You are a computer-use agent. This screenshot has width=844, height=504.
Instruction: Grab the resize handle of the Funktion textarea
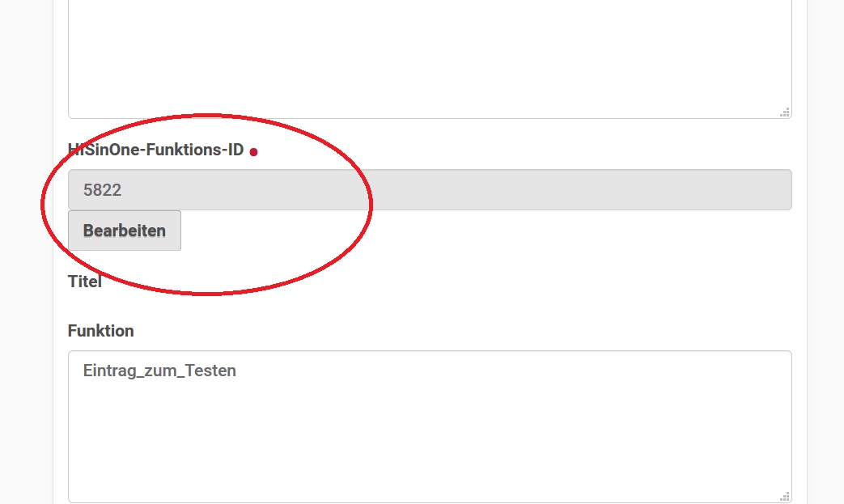tap(785, 496)
